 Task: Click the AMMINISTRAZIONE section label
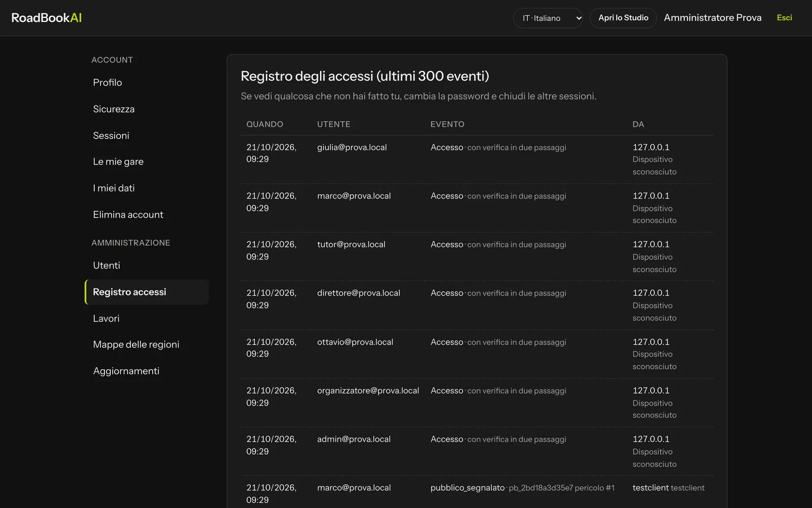131,243
